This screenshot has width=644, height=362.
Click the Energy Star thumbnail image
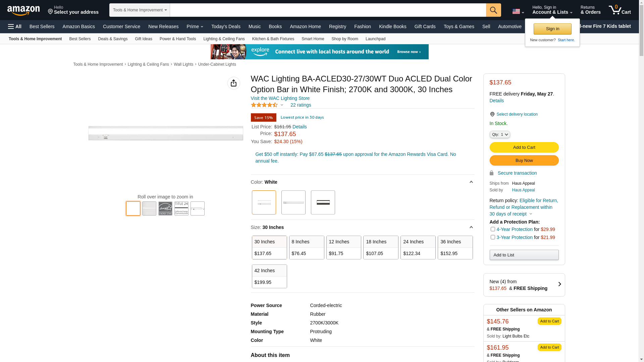tap(165, 208)
